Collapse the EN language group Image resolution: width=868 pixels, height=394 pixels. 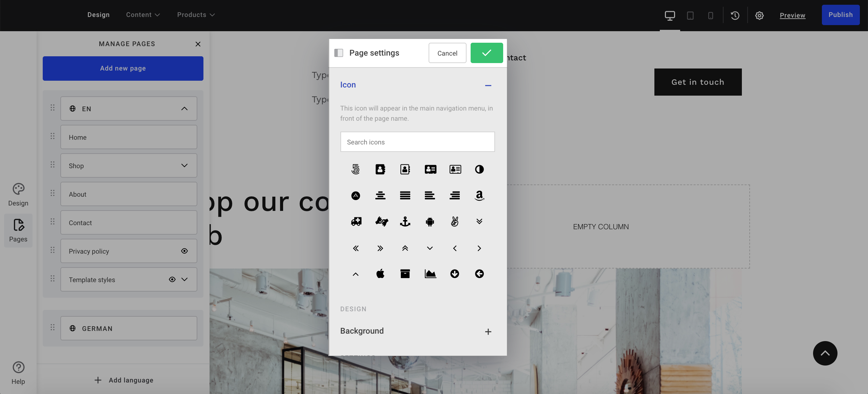pyautogui.click(x=184, y=109)
